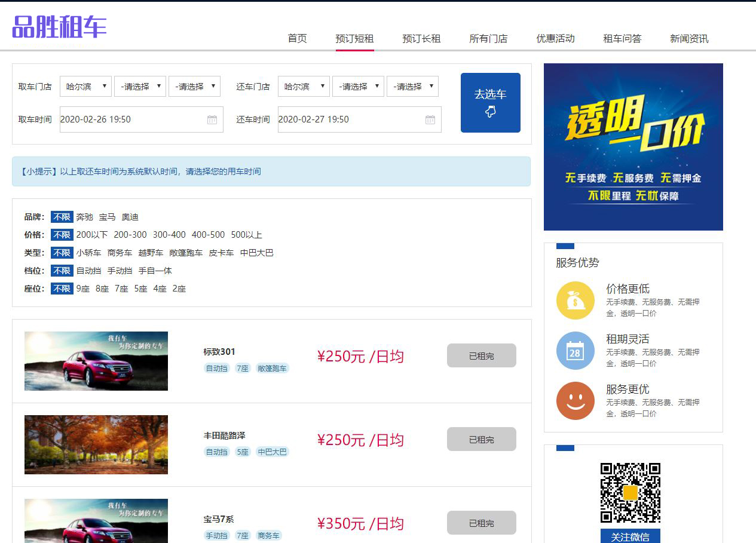Filter seats by 4座

click(x=160, y=289)
